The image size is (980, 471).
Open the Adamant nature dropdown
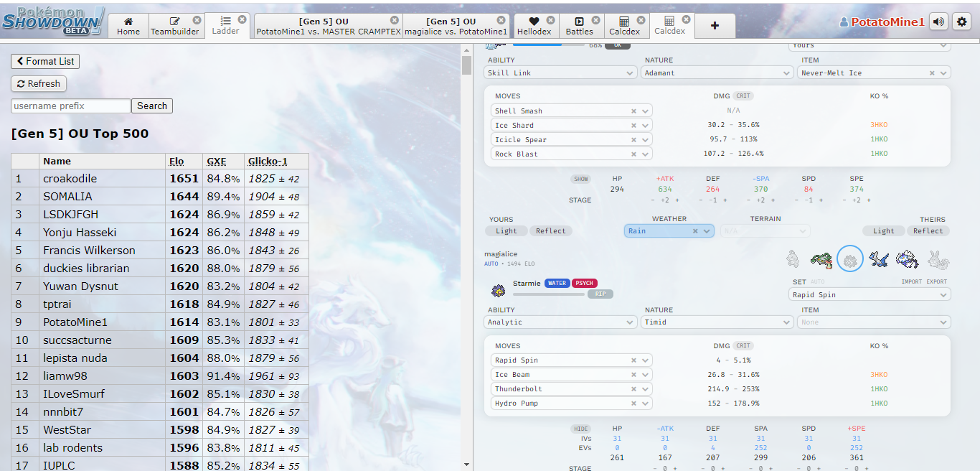pyautogui.click(x=717, y=73)
